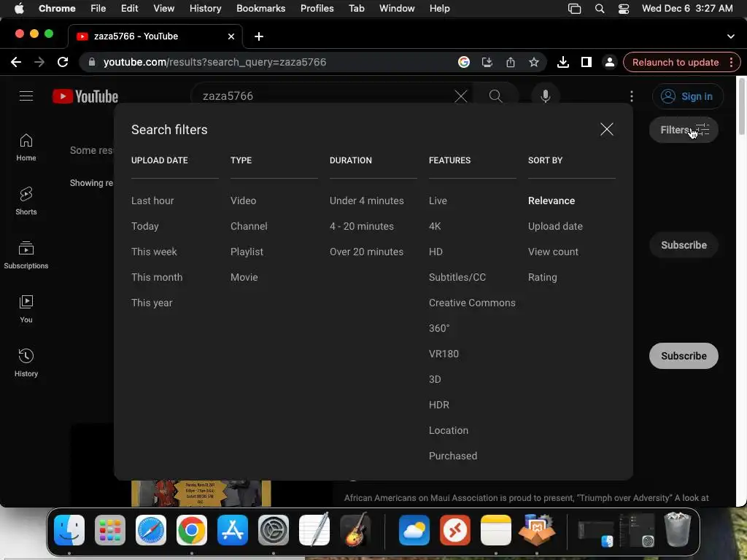
Task: Enable the 4K feature filter
Action: (435, 226)
